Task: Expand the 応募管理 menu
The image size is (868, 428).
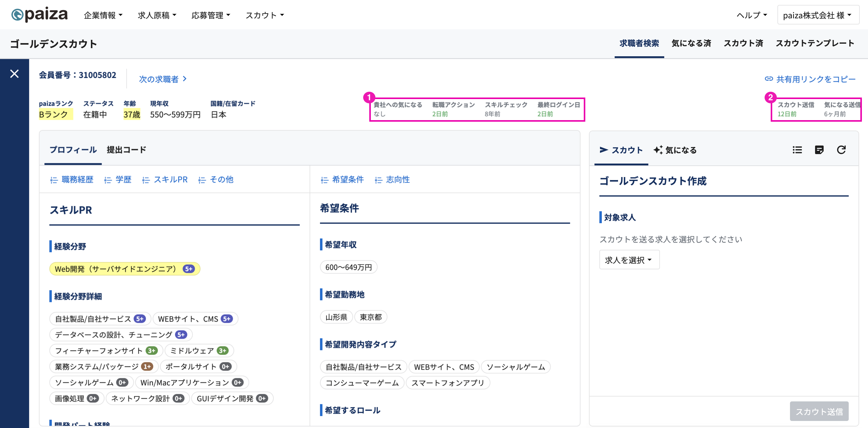Action: (x=211, y=15)
